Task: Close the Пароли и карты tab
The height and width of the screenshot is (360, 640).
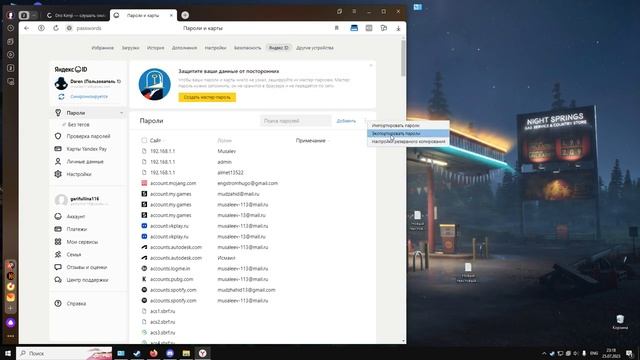Action: pos(171,15)
